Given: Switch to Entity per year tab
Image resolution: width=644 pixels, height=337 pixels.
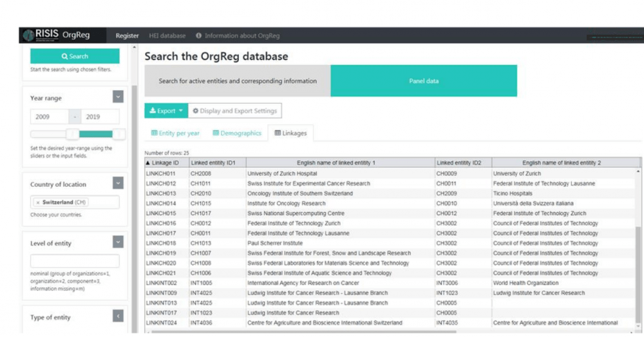Looking at the screenshot, I should (x=175, y=133).
